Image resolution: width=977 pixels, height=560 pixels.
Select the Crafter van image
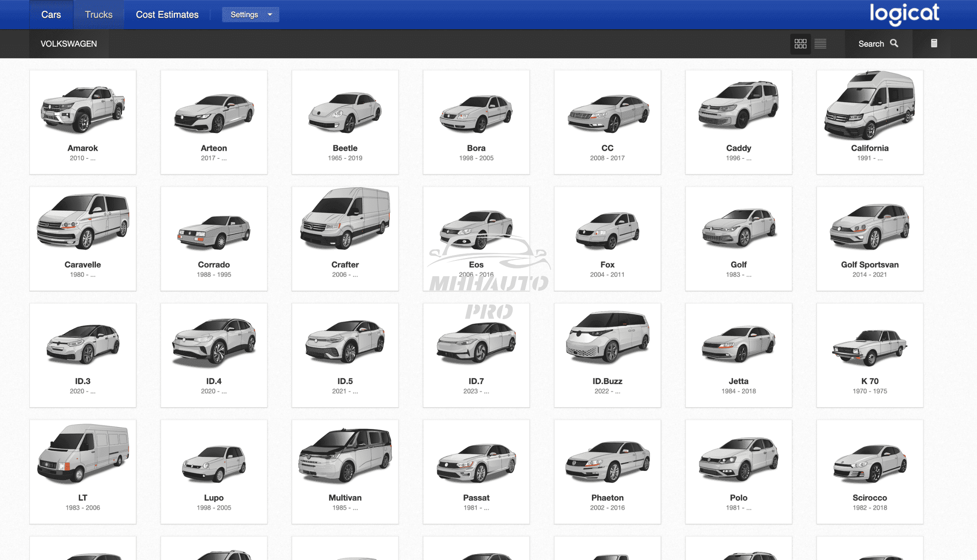point(345,219)
